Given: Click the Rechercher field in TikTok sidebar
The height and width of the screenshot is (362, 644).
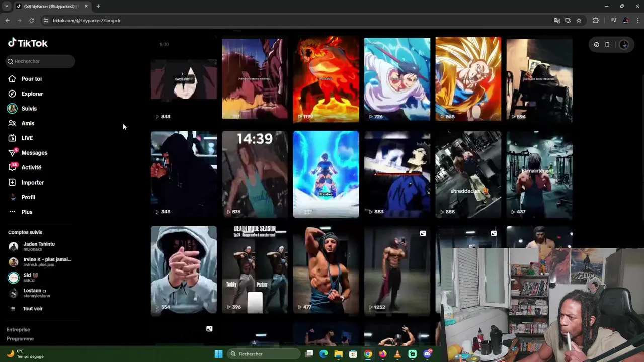Looking at the screenshot, I should coord(41,61).
